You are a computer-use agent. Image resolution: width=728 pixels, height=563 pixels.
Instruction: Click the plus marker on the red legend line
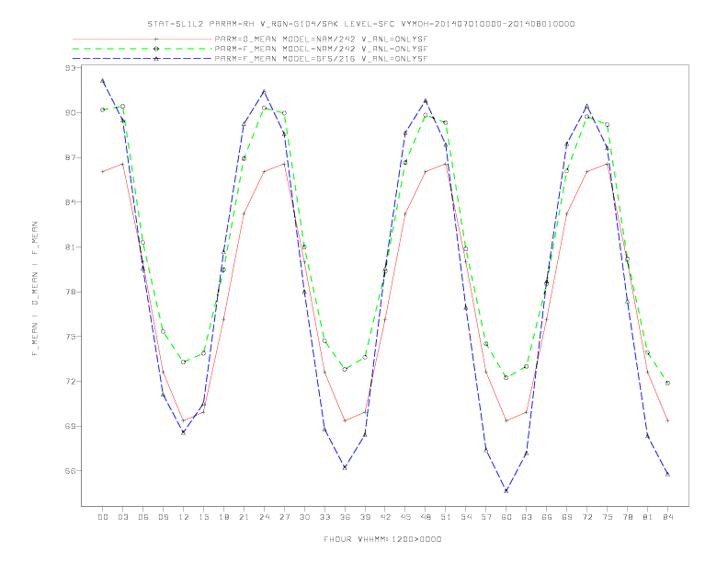[x=156, y=39]
